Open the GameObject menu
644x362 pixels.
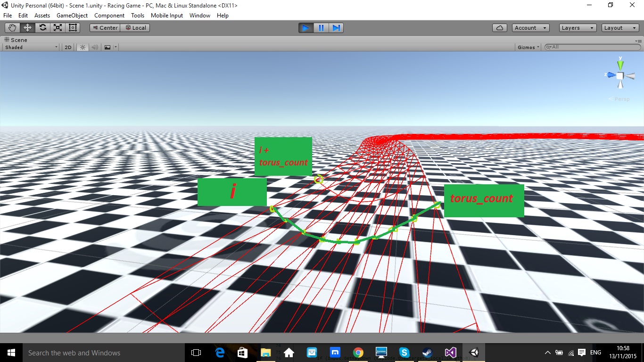[72, 16]
